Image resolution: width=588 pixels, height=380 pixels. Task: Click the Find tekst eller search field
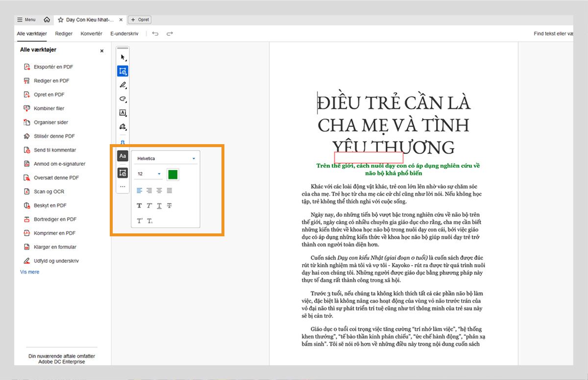click(553, 34)
